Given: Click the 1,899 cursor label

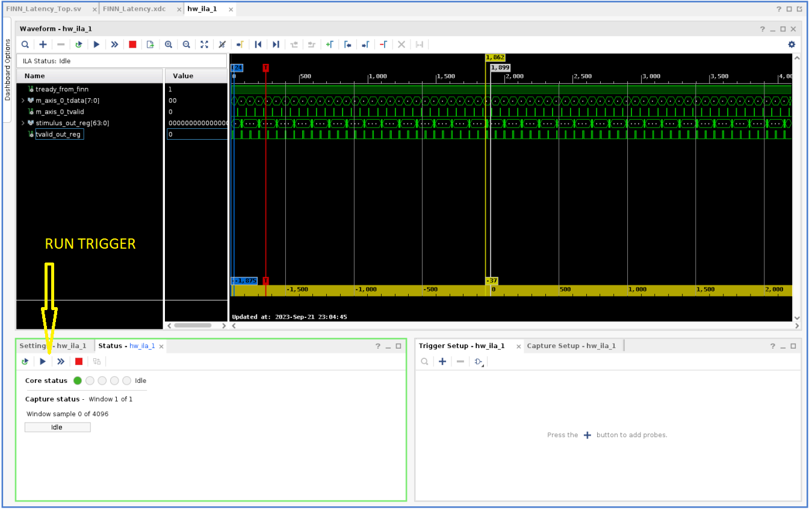Looking at the screenshot, I should pyautogui.click(x=500, y=68).
